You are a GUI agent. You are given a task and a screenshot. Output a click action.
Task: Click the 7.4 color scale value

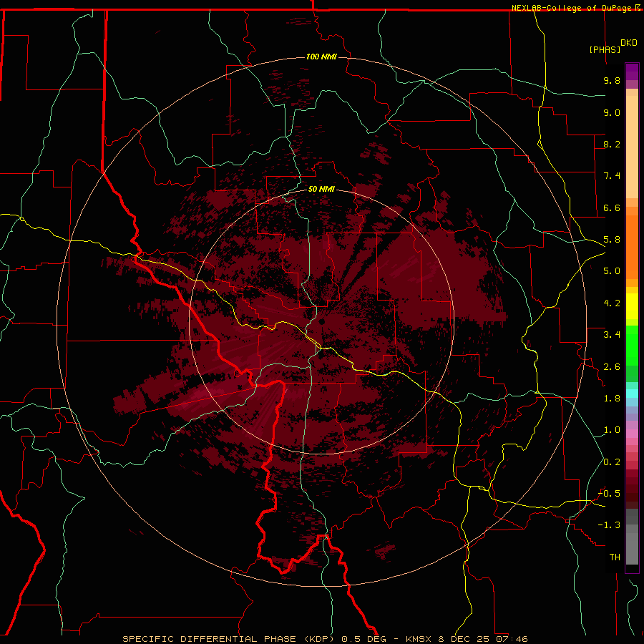pyautogui.click(x=612, y=176)
